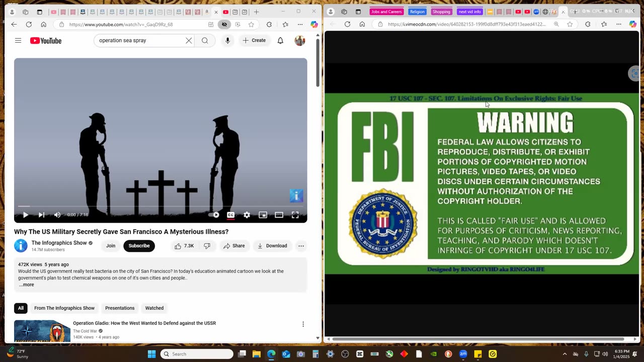Open File Explorer from the taskbar
This screenshot has width=644, height=362.
point(257,354)
